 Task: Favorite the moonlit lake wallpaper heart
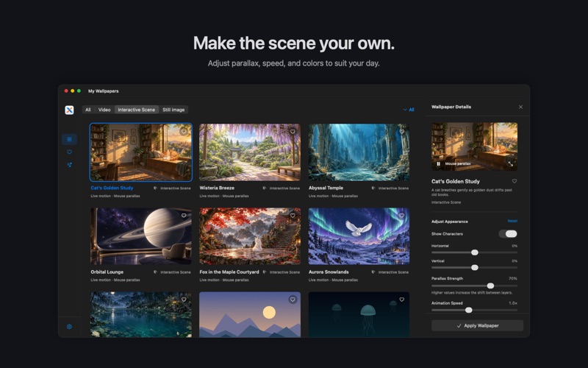point(184,300)
